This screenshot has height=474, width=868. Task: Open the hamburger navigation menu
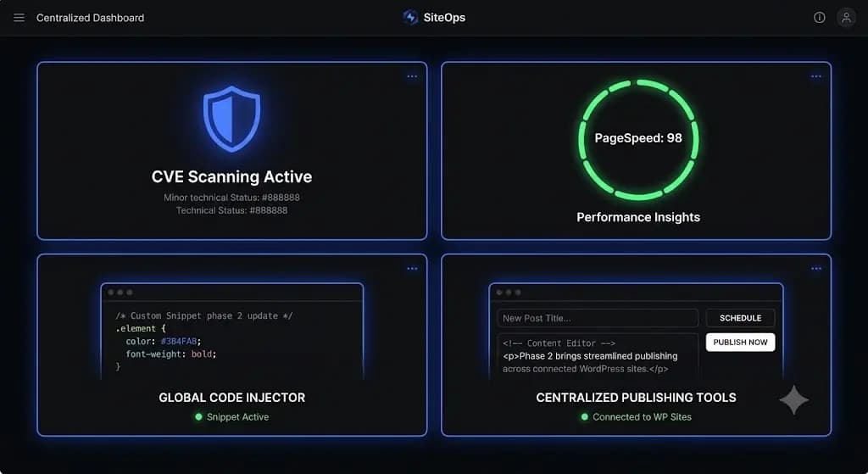(19, 18)
